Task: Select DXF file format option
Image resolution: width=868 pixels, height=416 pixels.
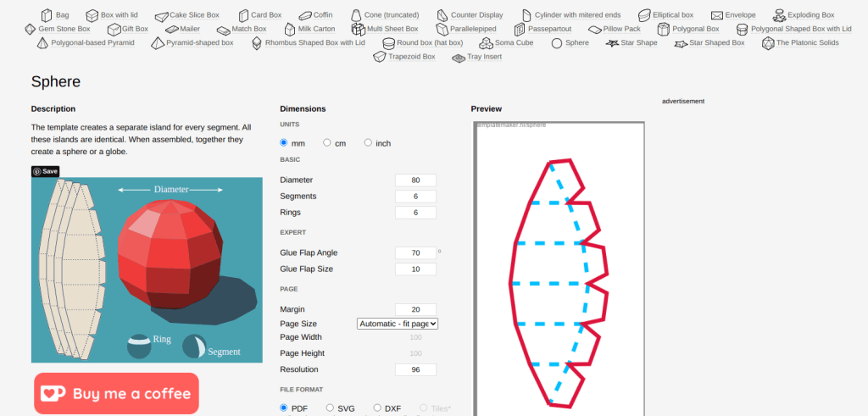Action: click(377, 408)
